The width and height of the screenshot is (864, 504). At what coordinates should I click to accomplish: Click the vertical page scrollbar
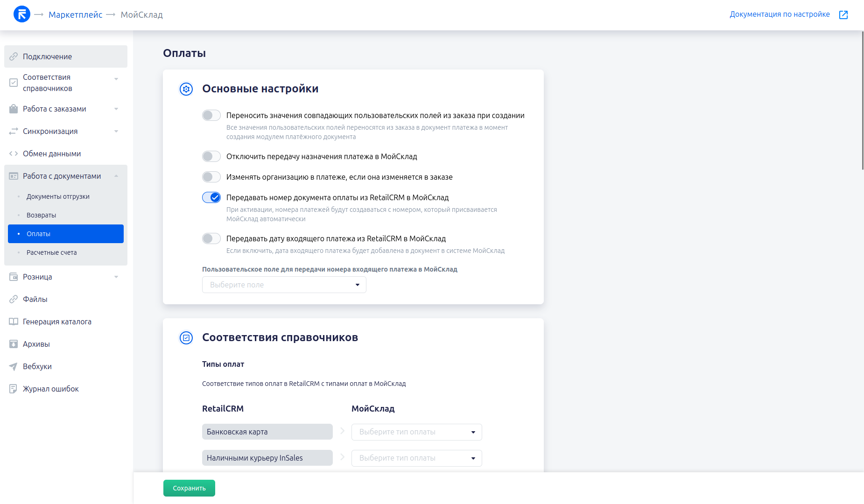pos(862,100)
